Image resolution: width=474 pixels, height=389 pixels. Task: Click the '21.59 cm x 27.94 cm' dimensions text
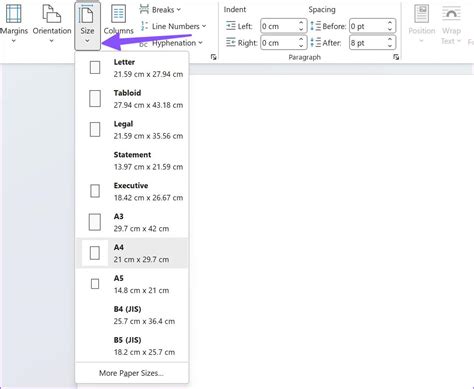point(148,74)
